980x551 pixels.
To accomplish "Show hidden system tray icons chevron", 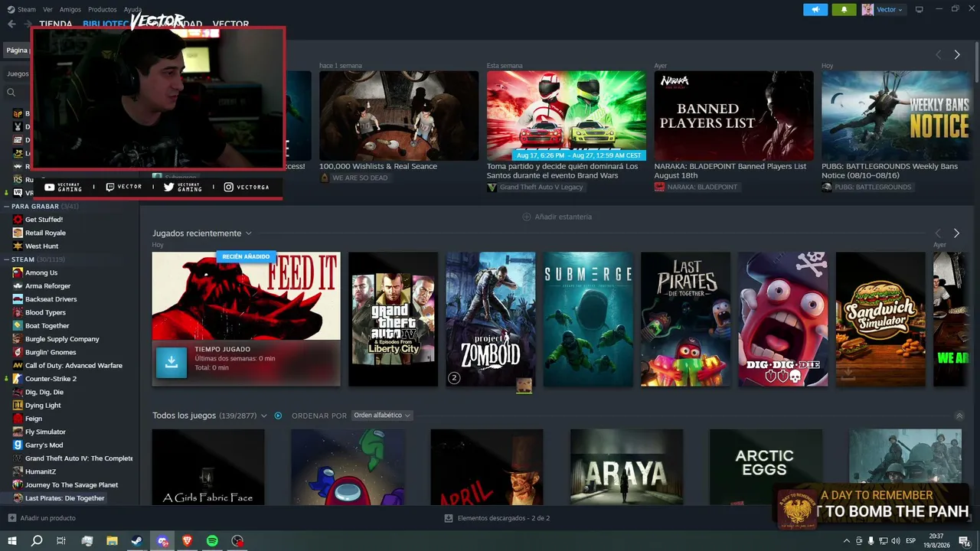I will (846, 541).
